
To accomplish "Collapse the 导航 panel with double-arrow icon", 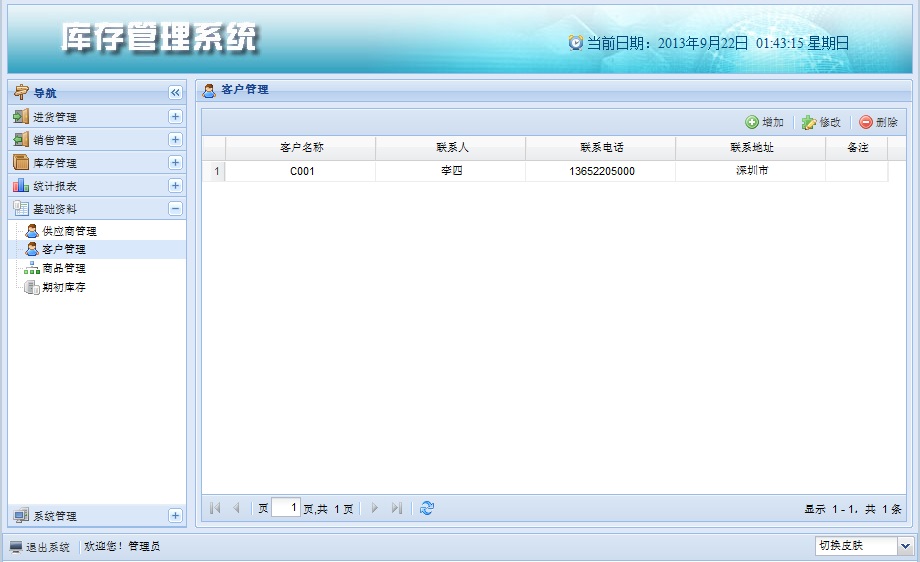I will point(175,92).
